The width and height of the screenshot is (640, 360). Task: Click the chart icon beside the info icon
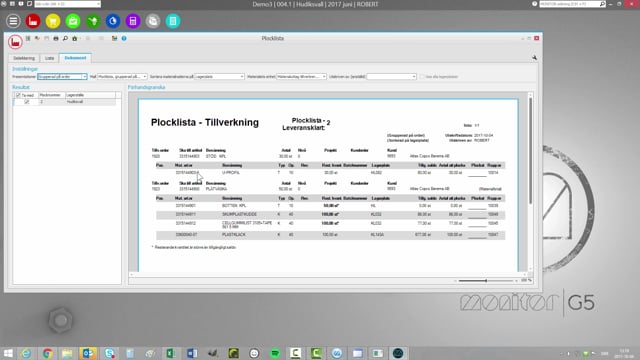[x=114, y=38]
